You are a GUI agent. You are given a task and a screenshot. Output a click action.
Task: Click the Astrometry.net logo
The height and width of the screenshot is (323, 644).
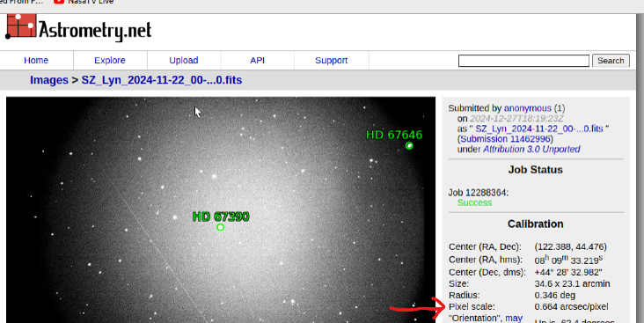pos(78,27)
